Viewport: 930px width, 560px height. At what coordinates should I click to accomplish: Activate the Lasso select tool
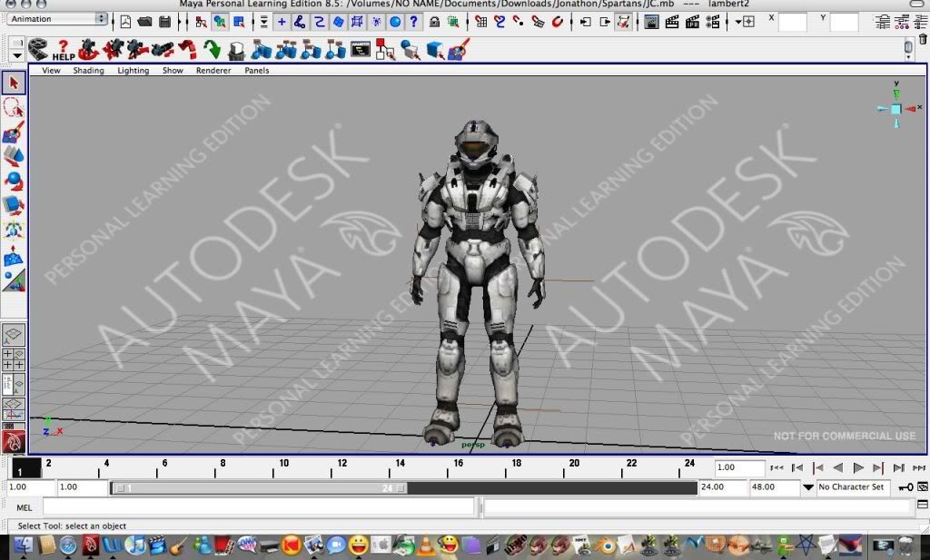tap(14, 108)
